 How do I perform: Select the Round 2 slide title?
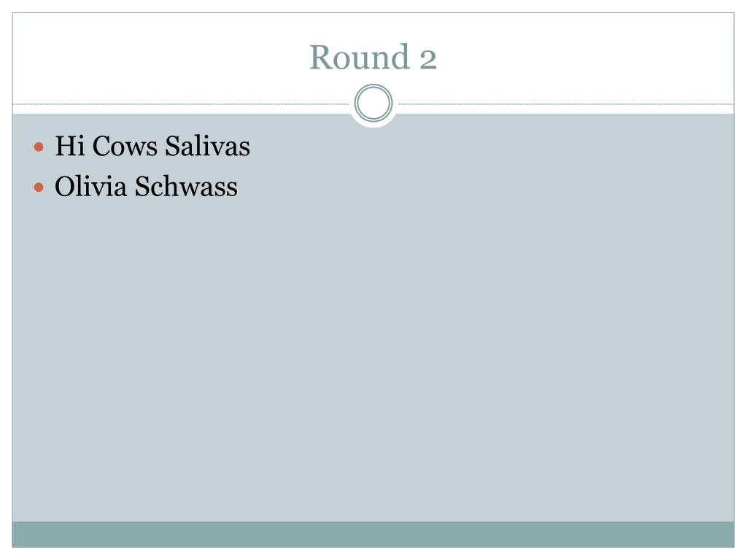point(373,57)
